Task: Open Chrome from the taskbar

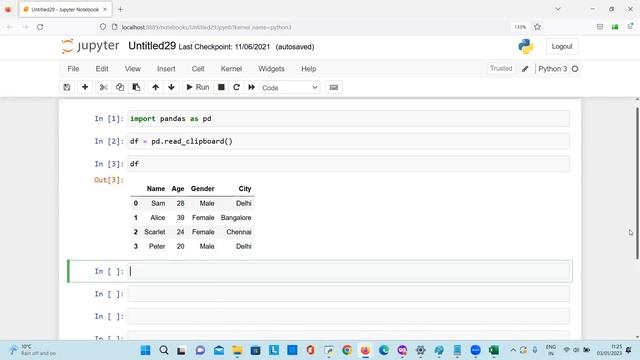Action: (347, 350)
